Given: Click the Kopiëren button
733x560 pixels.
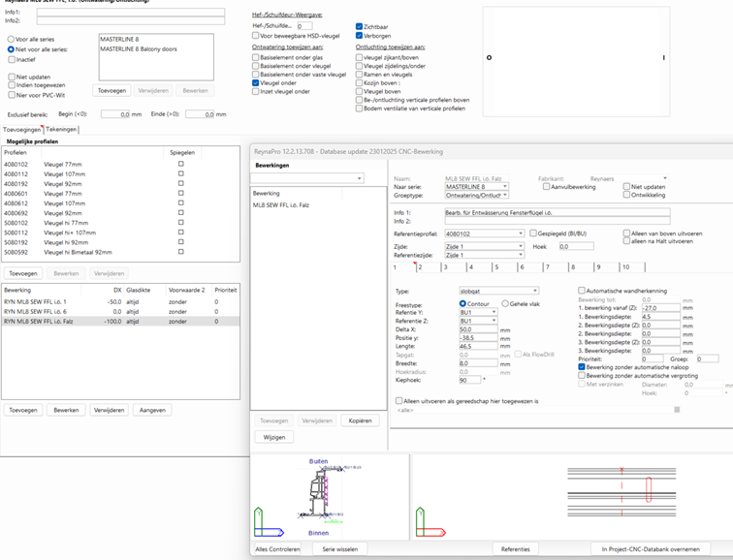Looking at the screenshot, I should 360,420.
